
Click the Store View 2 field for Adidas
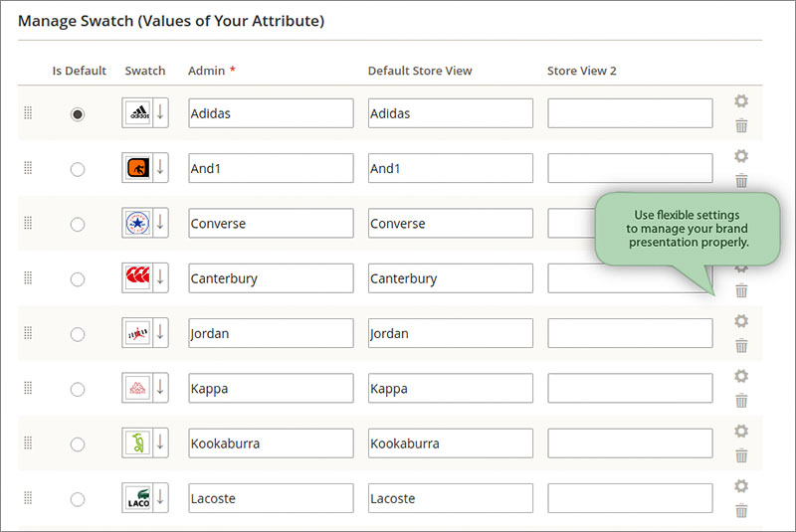(x=630, y=113)
